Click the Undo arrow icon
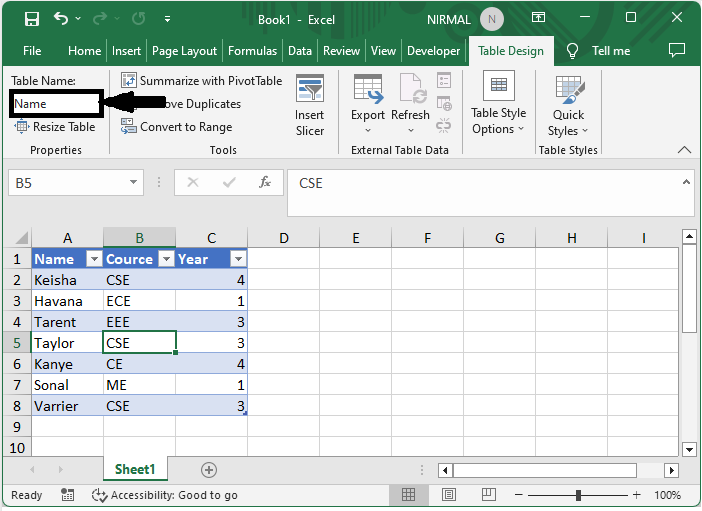The image size is (702, 511). pyautogui.click(x=62, y=19)
